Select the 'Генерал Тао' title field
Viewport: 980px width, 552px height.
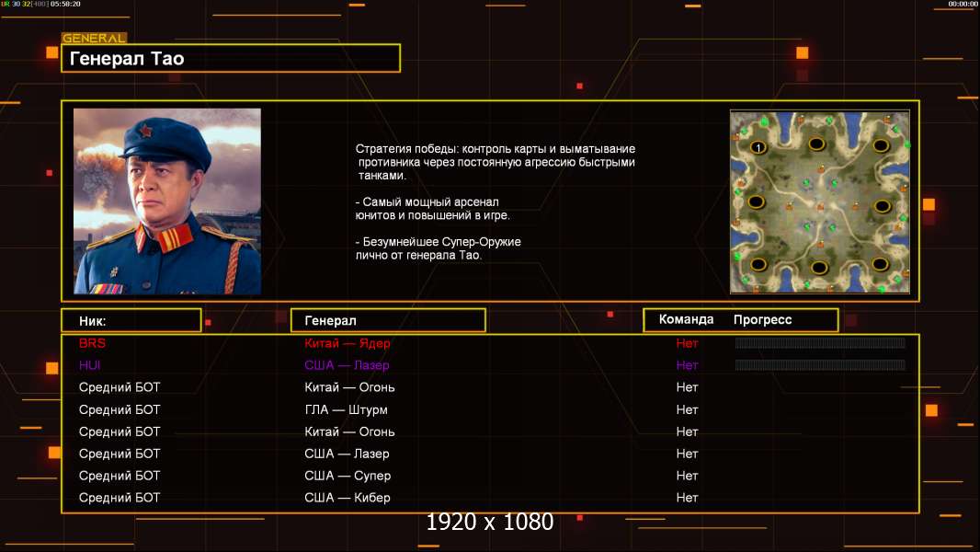(231, 58)
